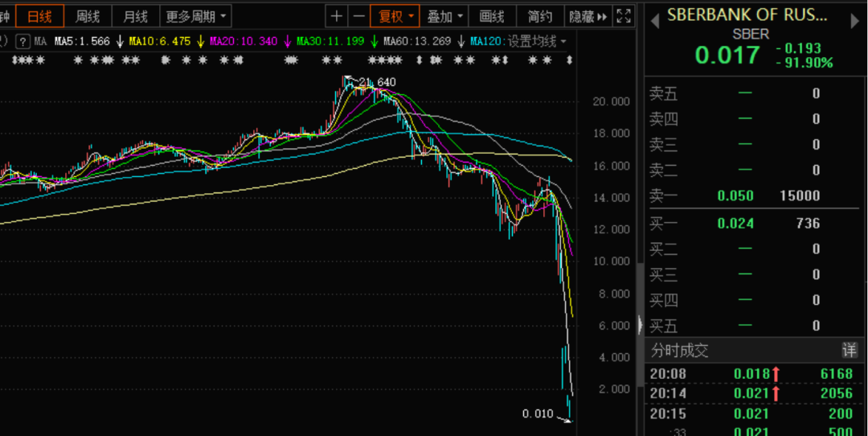Hide the side panel with 隐藏
The image size is (868, 436).
click(588, 16)
